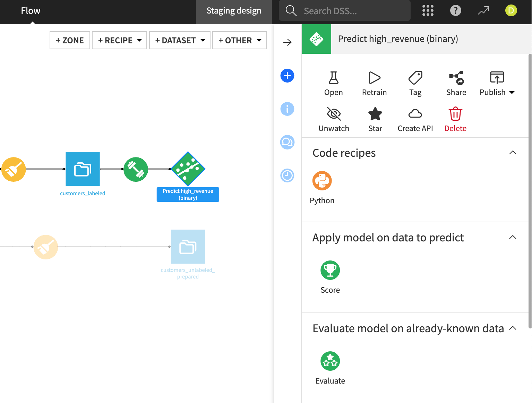Click the customers_labeled label text
This screenshot has height=403, width=532.
[83, 194]
